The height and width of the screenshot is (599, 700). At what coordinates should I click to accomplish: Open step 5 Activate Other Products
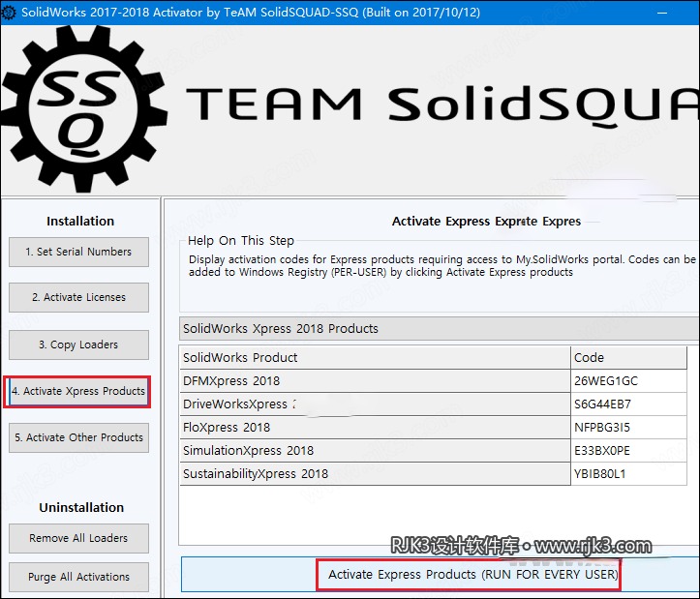78,437
